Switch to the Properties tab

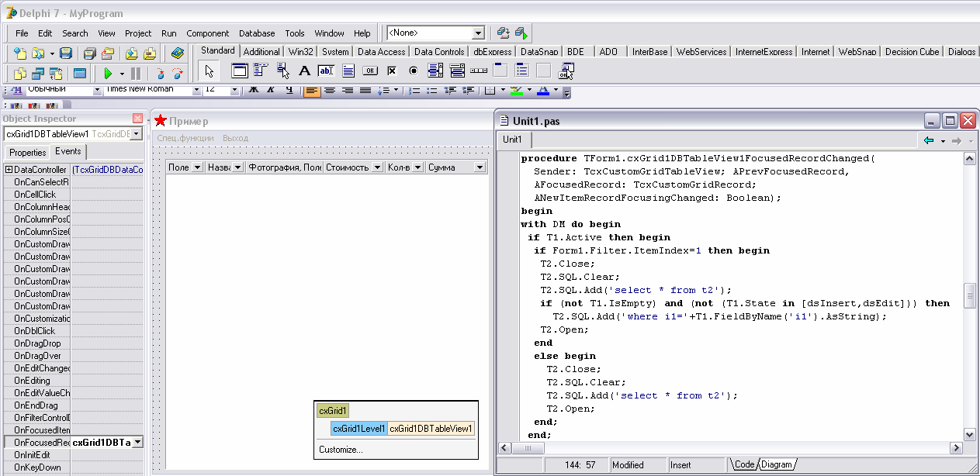[x=28, y=153]
